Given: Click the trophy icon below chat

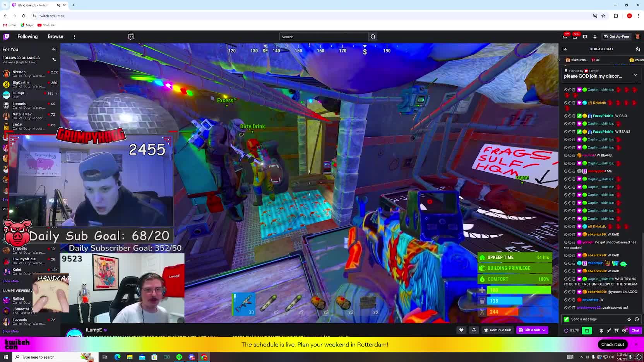Looking at the screenshot, I should tap(617, 330).
